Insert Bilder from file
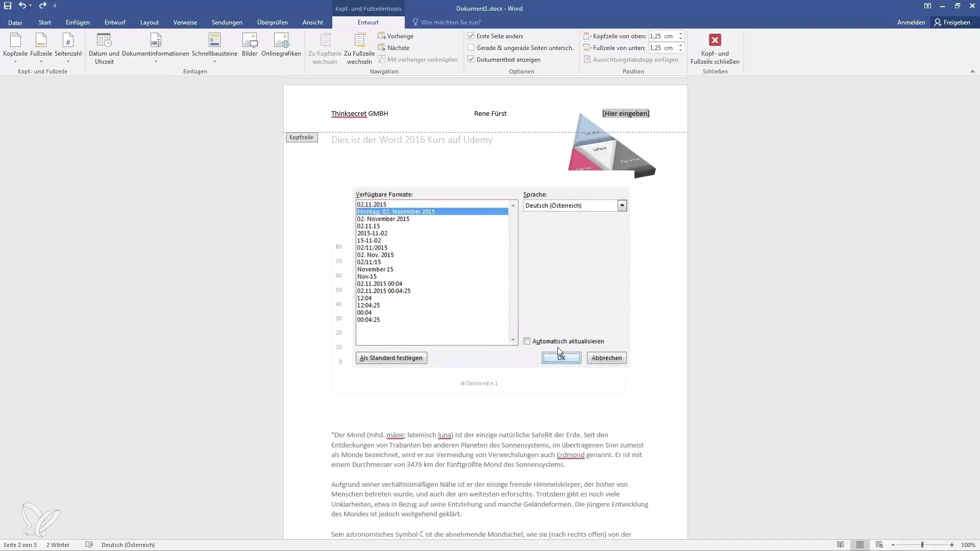The width and height of the screenshot is (980, 551). (x=250, y=45)
